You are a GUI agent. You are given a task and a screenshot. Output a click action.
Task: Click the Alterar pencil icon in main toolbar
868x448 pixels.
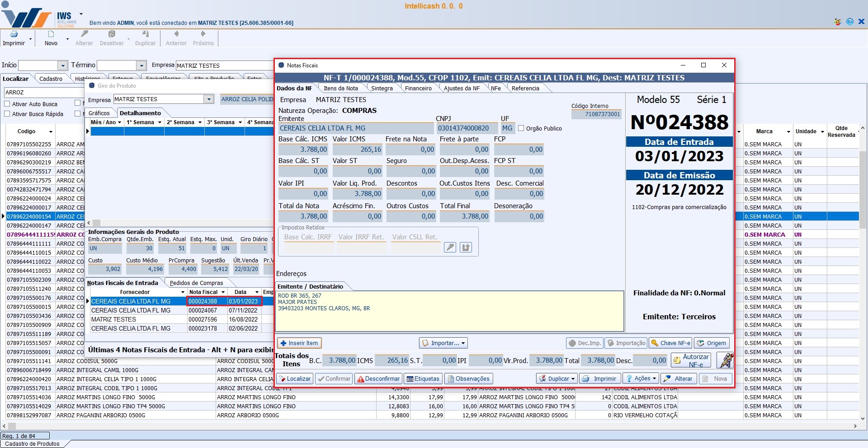click(84, 34)
